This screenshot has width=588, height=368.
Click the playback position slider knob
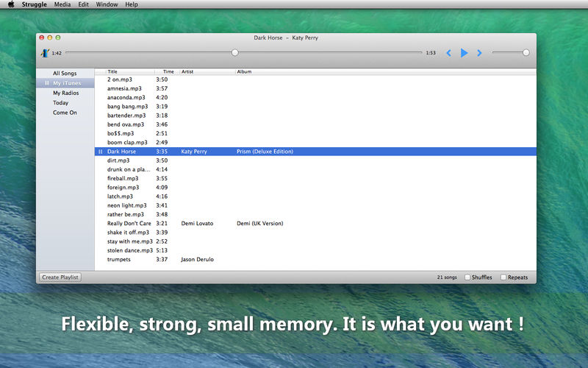pyautogui.click(x=234, y=52)
